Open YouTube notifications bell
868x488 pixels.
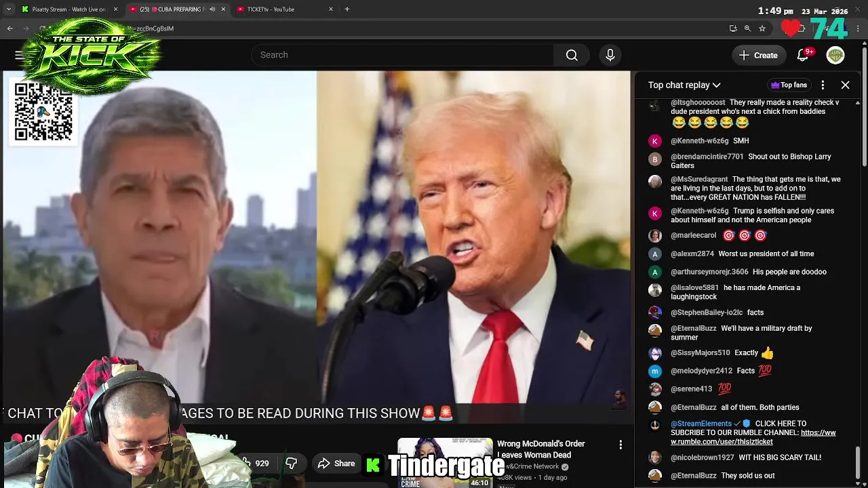pos(803,56)
